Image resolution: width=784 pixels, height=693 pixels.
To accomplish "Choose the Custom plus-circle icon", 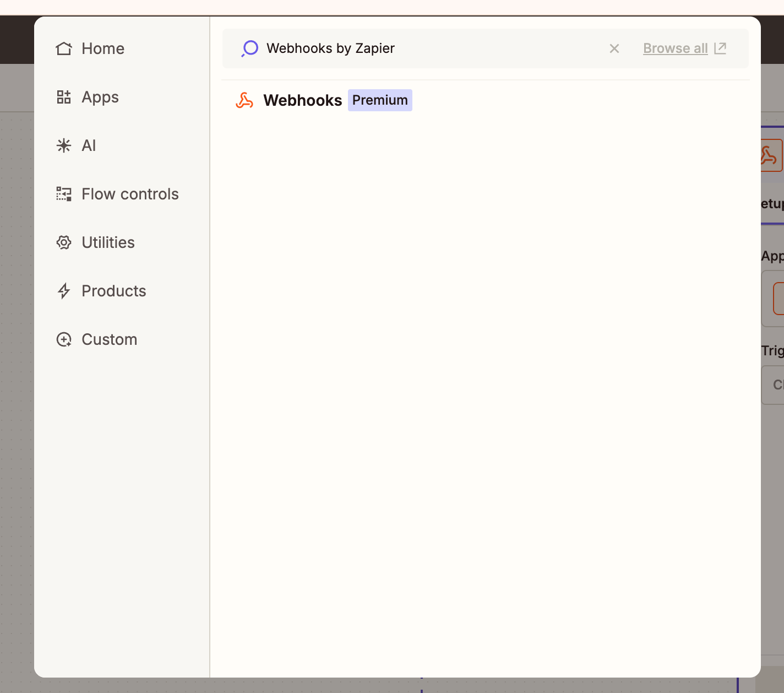I will click(64, 339).
